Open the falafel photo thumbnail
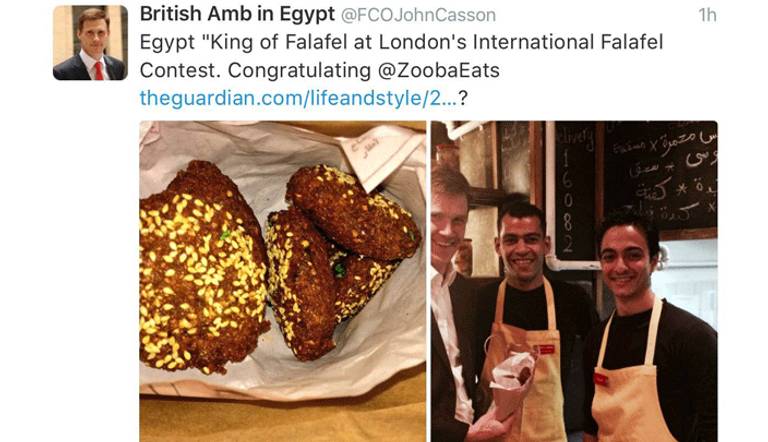 point(283,281)
